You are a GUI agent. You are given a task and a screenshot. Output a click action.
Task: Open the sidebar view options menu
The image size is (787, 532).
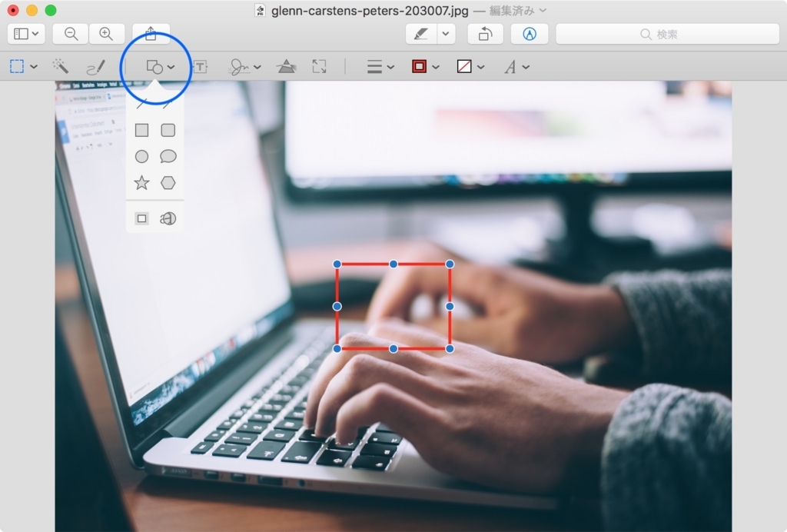tap(26, 34)
